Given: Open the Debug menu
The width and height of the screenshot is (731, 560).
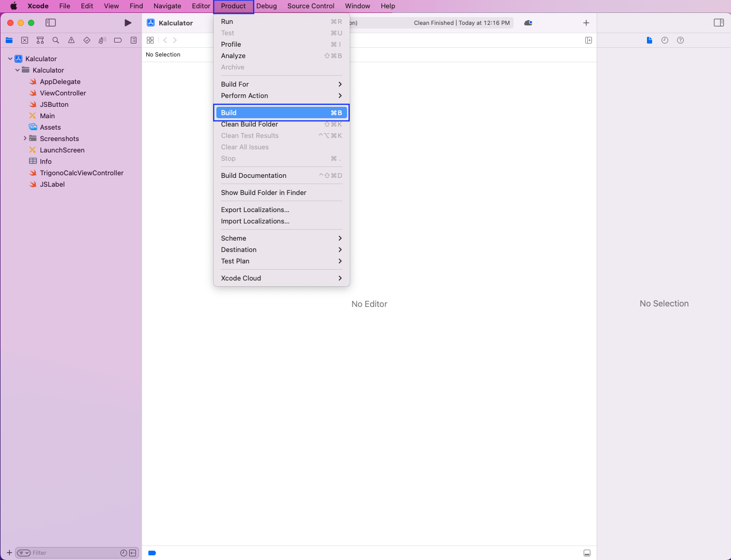Looking at the screenshot, I should (267, 6).
